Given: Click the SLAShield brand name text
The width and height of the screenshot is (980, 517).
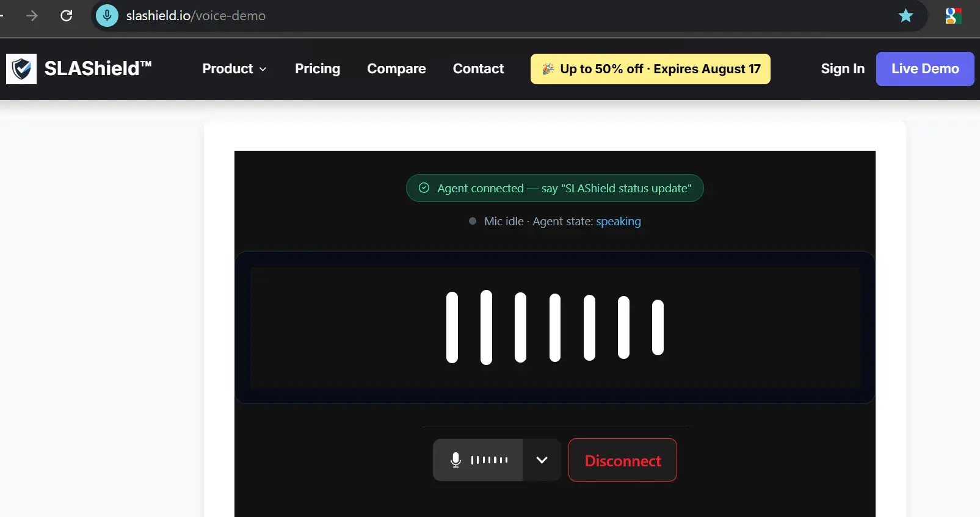Looking at the screenshot, I should coord(98,68).
